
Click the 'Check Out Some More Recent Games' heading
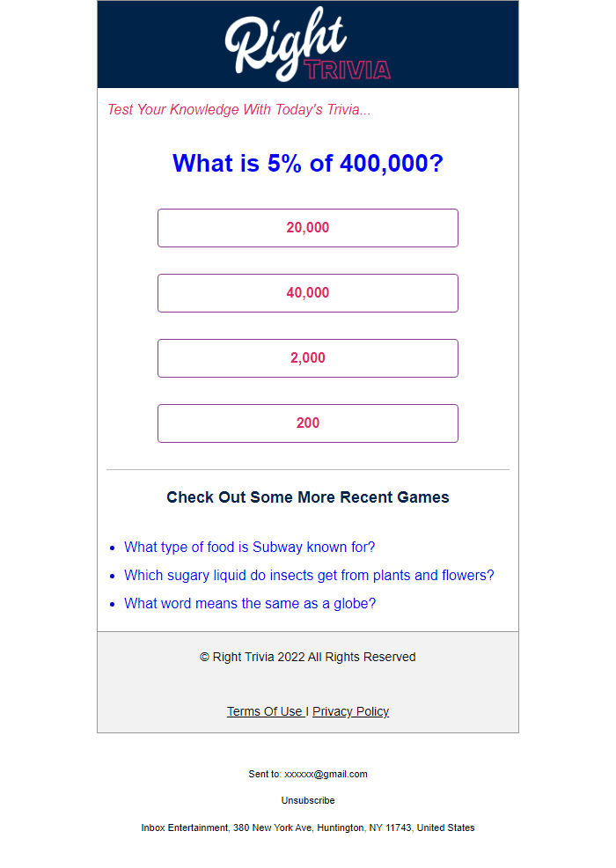click(x=307, y=497)
